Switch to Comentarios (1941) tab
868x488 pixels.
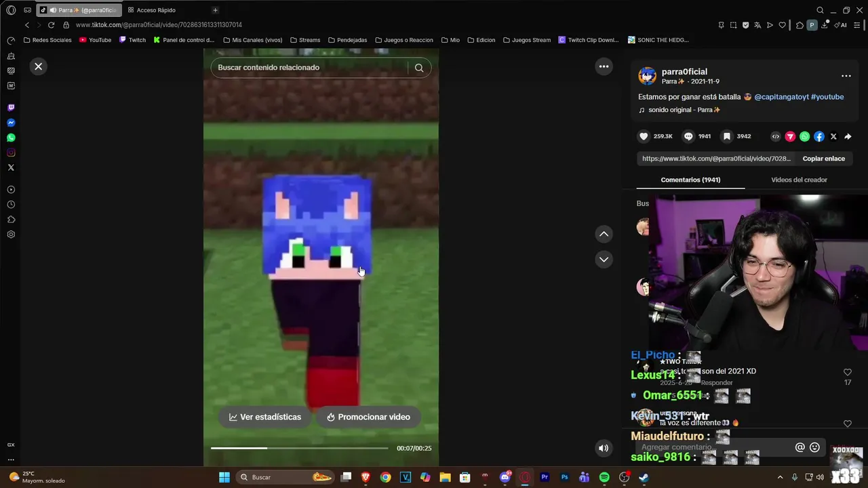tap(690, 180)
